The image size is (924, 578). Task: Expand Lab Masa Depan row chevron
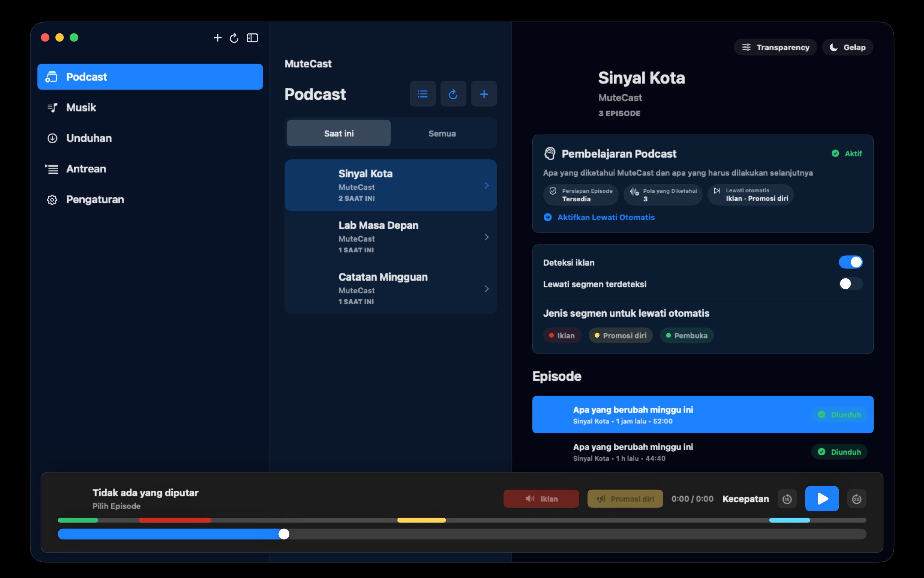[486, 237]
